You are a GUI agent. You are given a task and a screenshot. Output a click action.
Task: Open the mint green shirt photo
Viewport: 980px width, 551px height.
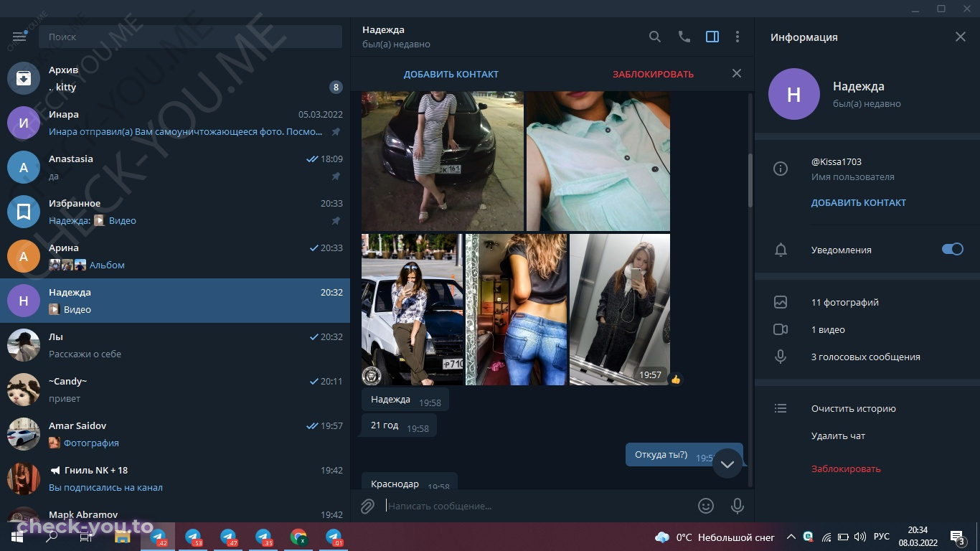(x=598, y=161)
